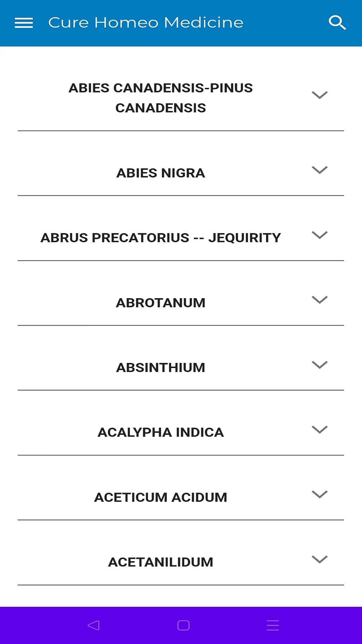Screen dimensions: 362x644
Task: Expand the Abrotanum chevron arrow
Action: tap(319, 300)
